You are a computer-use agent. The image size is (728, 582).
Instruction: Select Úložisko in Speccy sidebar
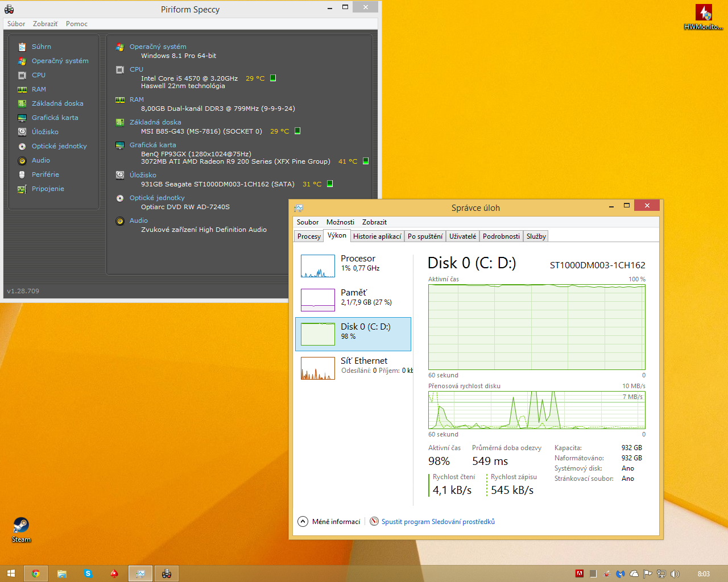coord(45,132)
